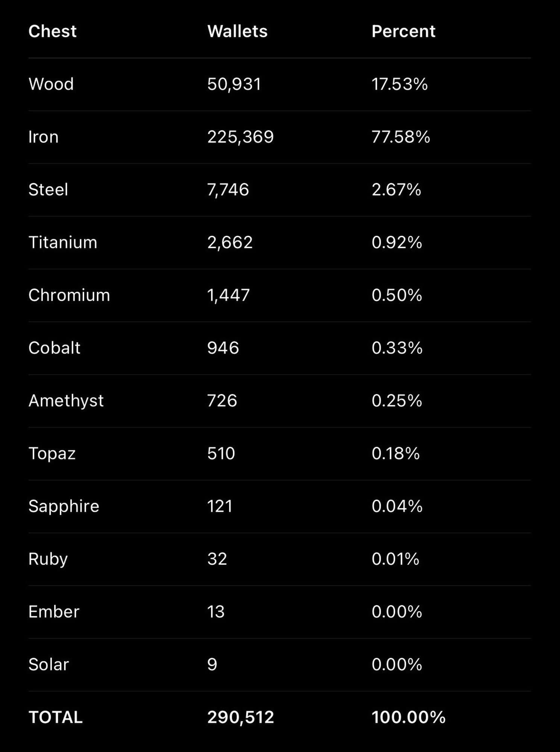Select the Sapphire chest row label
The height and width of the screenshot is (752, 560).
tap(64, 506)
